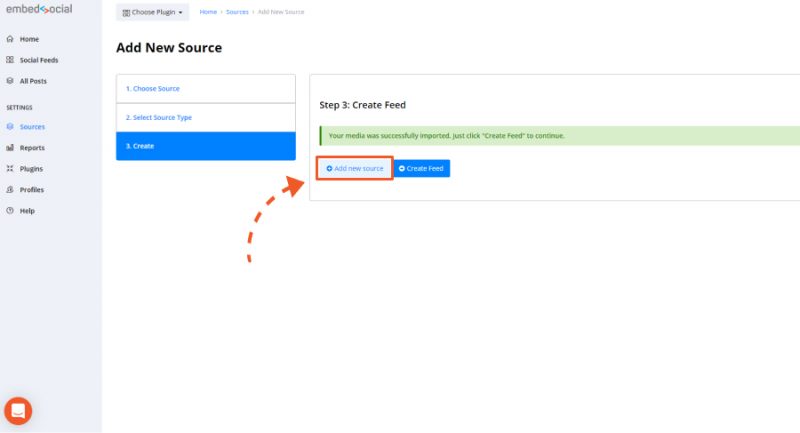800x433 pixels.
Task: Open the Home breadcrumb link
Action: (208, 12)
